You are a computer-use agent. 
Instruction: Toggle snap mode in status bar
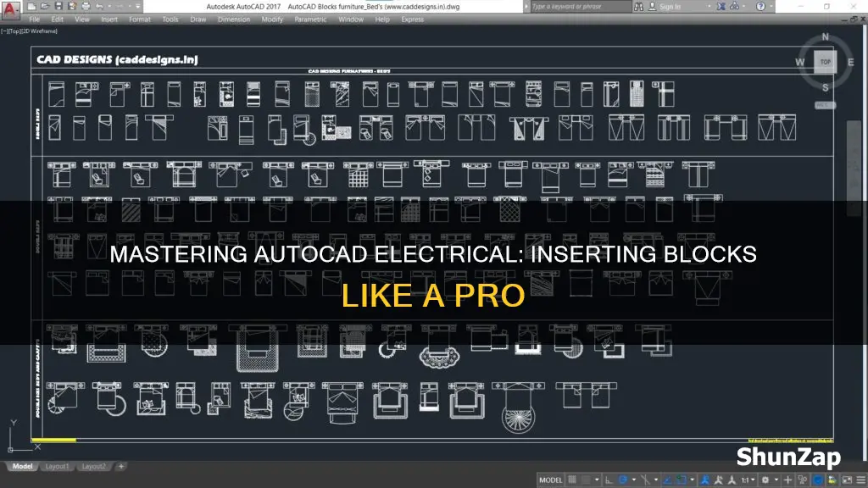[587, 480]
